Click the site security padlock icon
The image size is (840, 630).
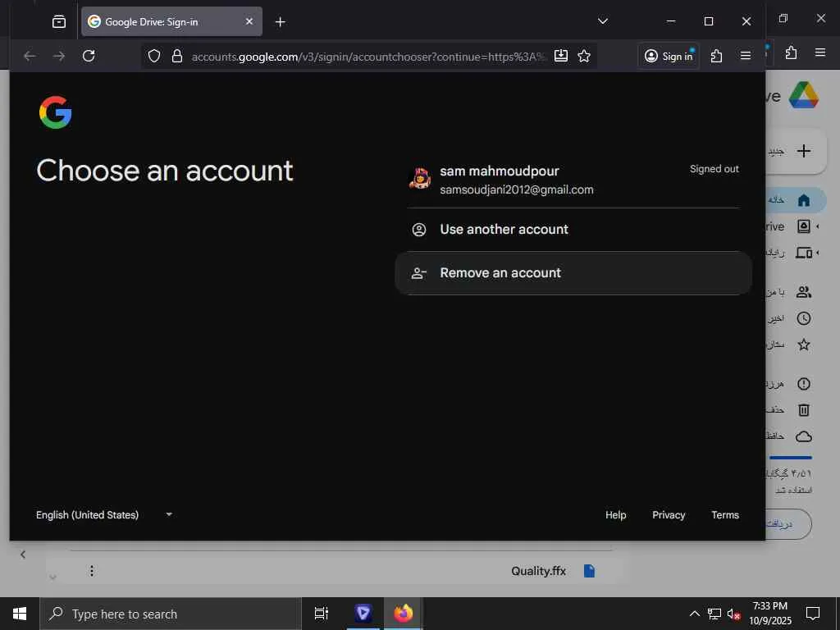(x=177, y=57)
